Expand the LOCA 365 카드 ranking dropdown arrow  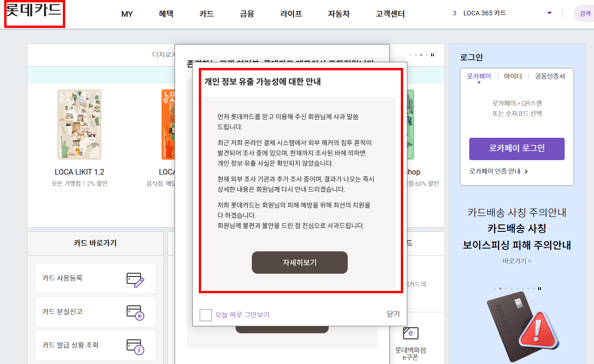(549, 13)
